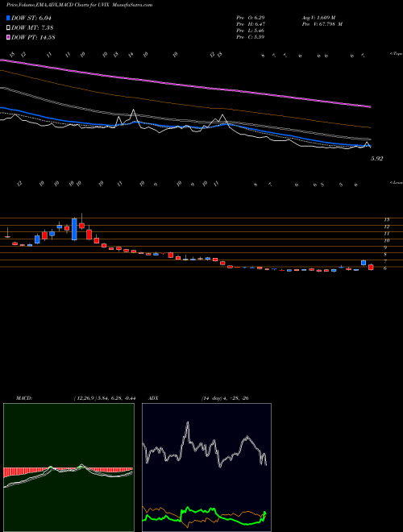Screen dimensions: 403x532
Task: Click the MACD panel title
Action: tap(24, 398)
